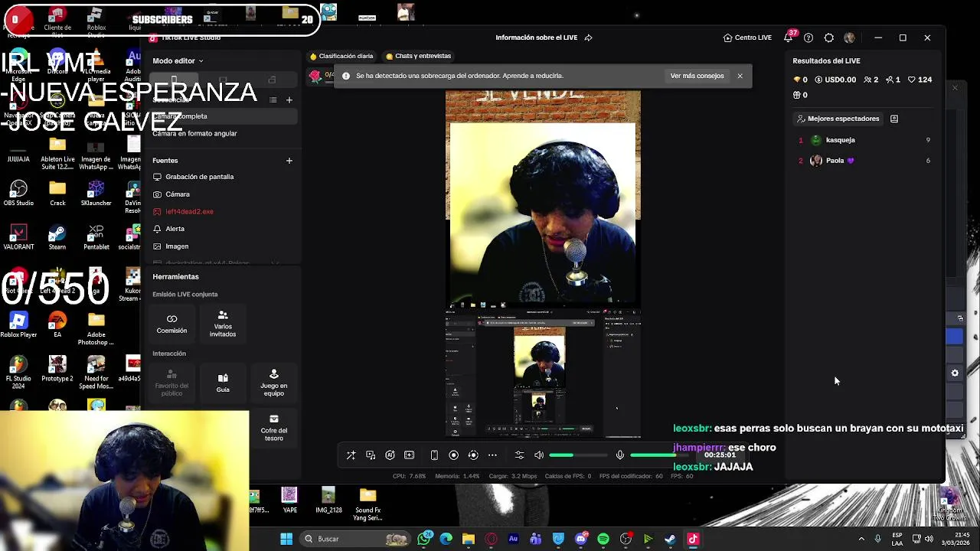980x551 pixels.
Task: Select the portrait layout tab
Action: coord(174,80)
